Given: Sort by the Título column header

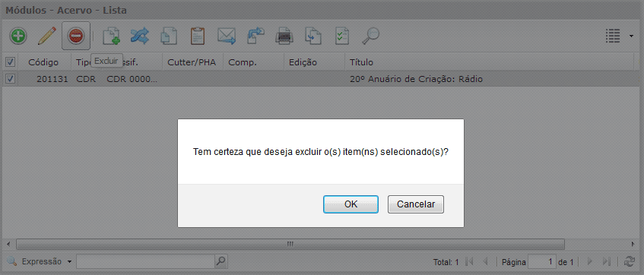Looking at the screenshot, I should (x=361, y=62).
